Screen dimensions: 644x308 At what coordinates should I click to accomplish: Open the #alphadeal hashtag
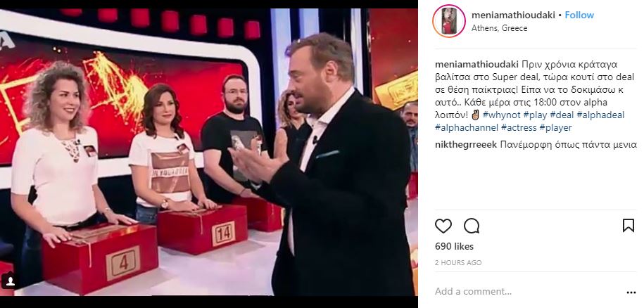(599, 115)
